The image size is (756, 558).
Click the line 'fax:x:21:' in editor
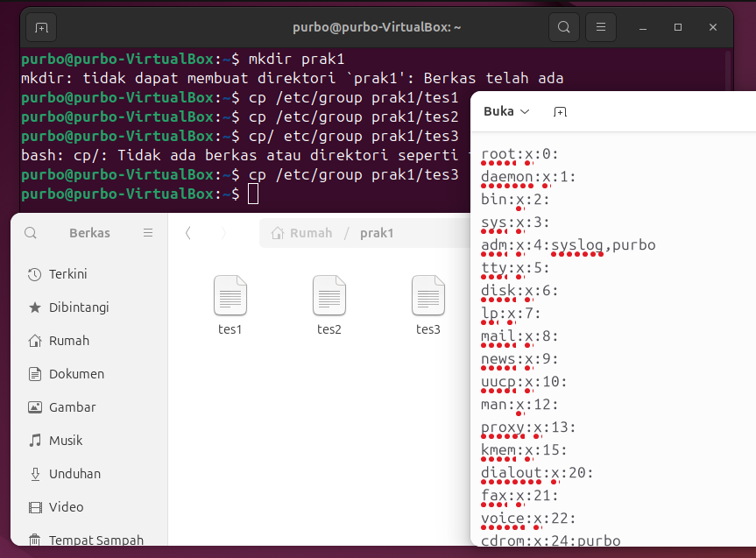519,495
